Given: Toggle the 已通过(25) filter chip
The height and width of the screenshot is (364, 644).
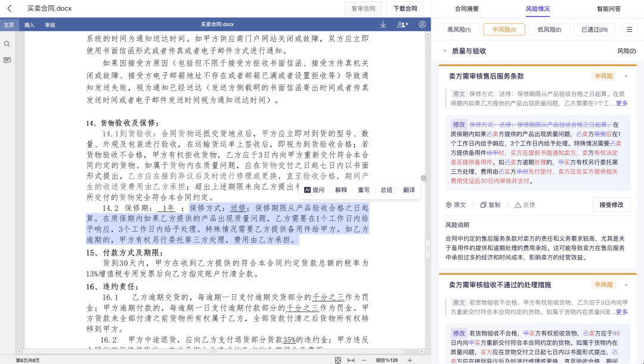Looking at the screenshot, I should click(x=595, y=29).
